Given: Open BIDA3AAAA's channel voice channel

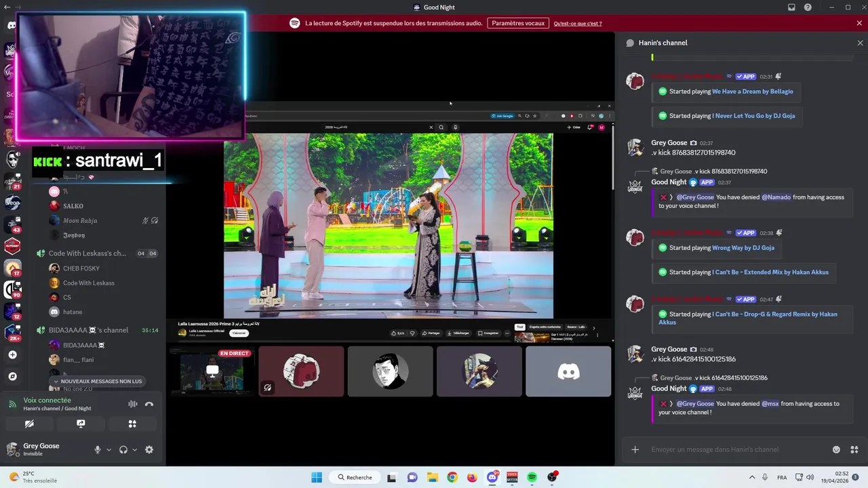Looking at the screenshot, I should click(88, 330).
